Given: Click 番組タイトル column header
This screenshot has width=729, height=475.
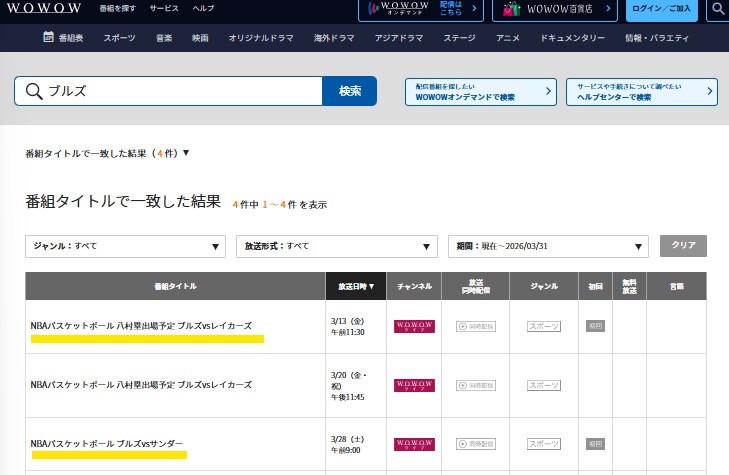Looking at the screenshot, I should tap(175, 286).
